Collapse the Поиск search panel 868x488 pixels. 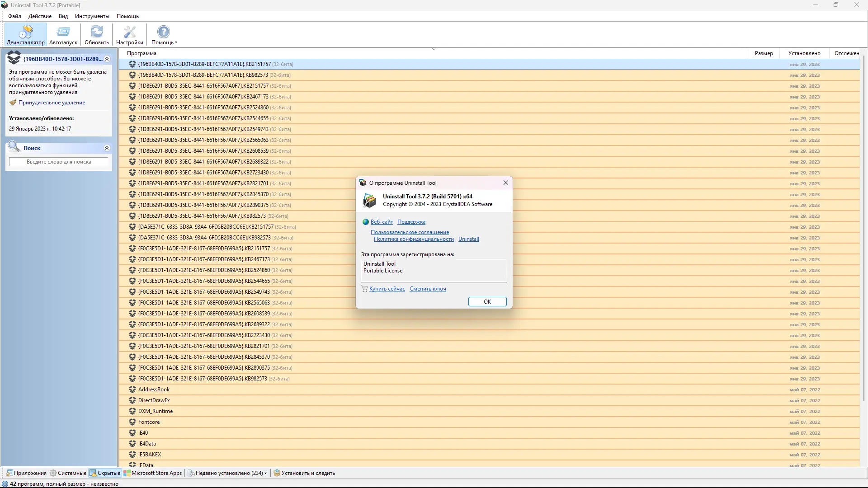(107, 148)
